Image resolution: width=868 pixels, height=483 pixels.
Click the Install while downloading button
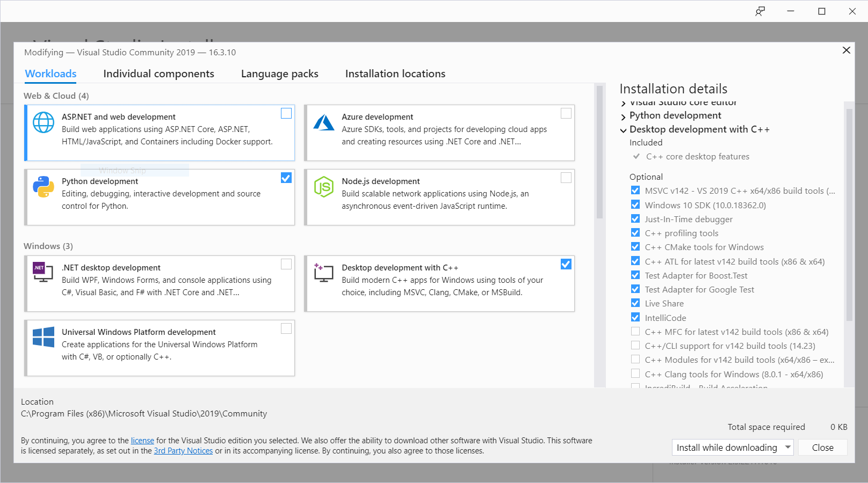[x=726, y=447]
